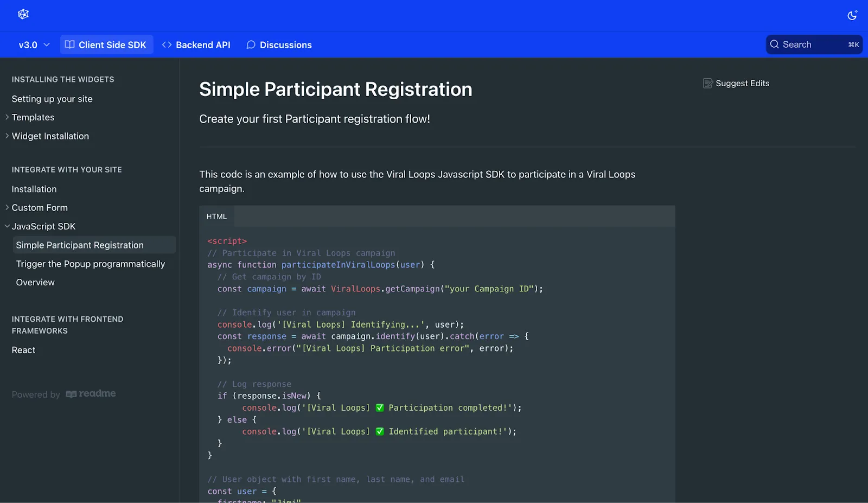Open the Custom Form sidebar item
The image size is (868, 503).
tap(40, 208)
